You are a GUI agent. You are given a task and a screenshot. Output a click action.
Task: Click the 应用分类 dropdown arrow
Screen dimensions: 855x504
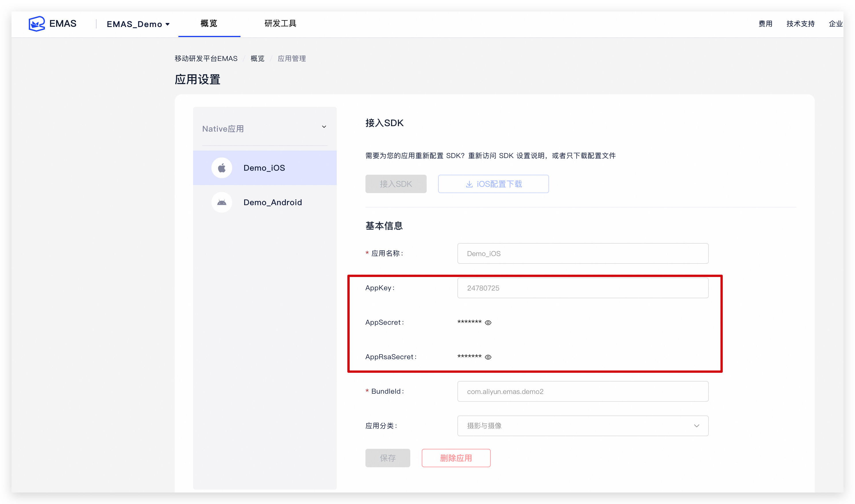click(x=696, y=426)
